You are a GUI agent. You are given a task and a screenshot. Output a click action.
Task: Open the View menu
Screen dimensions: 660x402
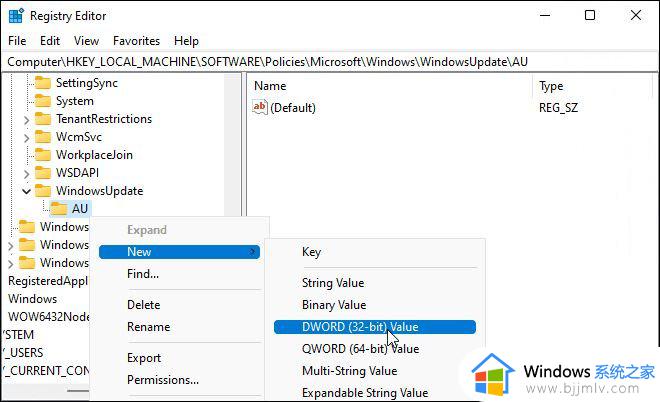(86, 41)
